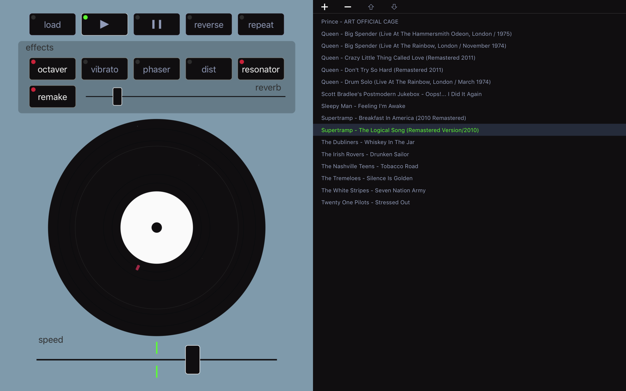Select Twenty One Pilots - Stressed Out

pyautogui.click(x=470, y=202)
